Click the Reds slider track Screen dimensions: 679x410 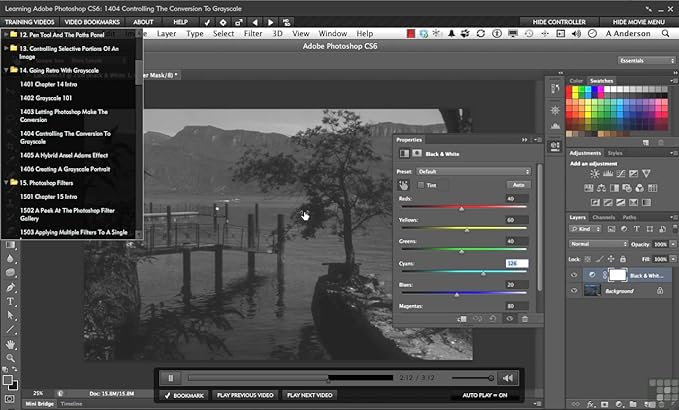pyautogui.click(x=464, y=207)
